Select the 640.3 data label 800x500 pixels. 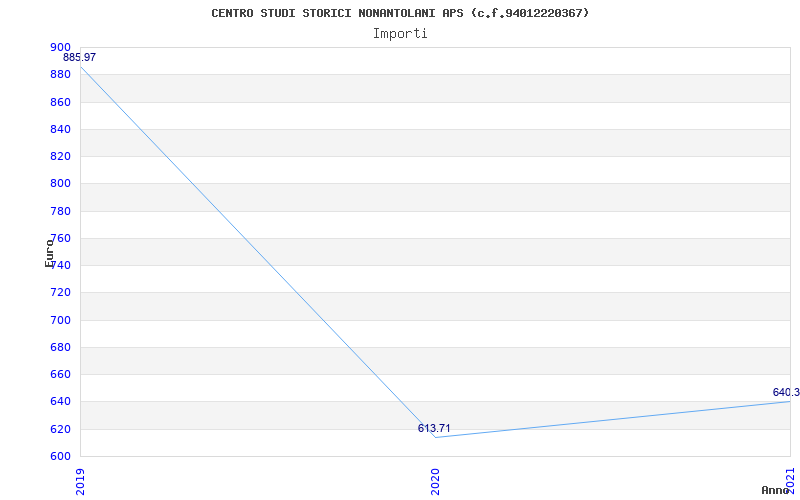click(786, 392)
